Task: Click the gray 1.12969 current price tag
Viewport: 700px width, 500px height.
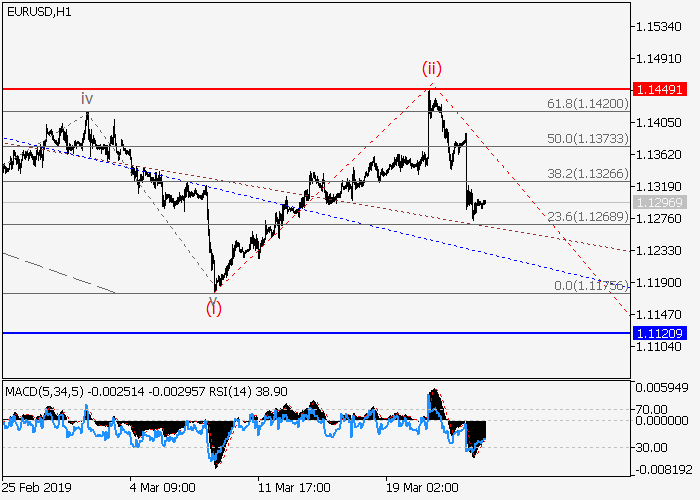Action: pos(657,202)
